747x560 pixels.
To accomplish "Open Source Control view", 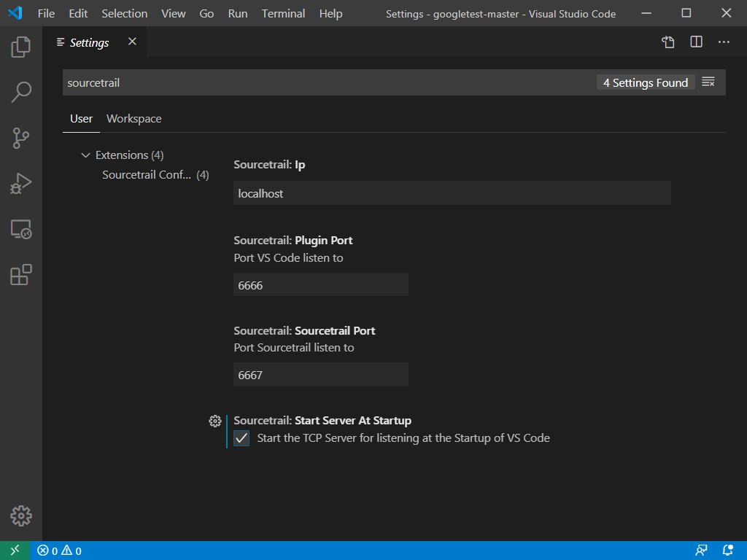I will [21, 138].
